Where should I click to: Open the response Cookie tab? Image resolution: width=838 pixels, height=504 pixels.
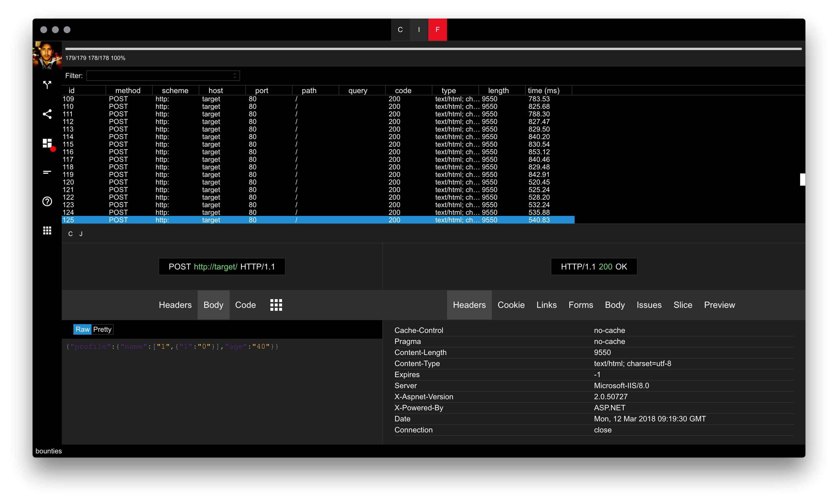510,305
